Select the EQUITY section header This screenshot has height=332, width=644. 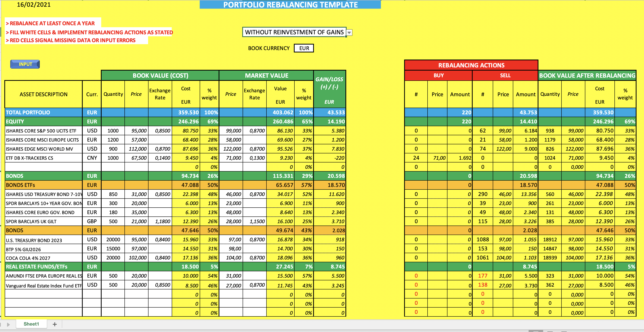pyautogui.click(x=44, y=122)
